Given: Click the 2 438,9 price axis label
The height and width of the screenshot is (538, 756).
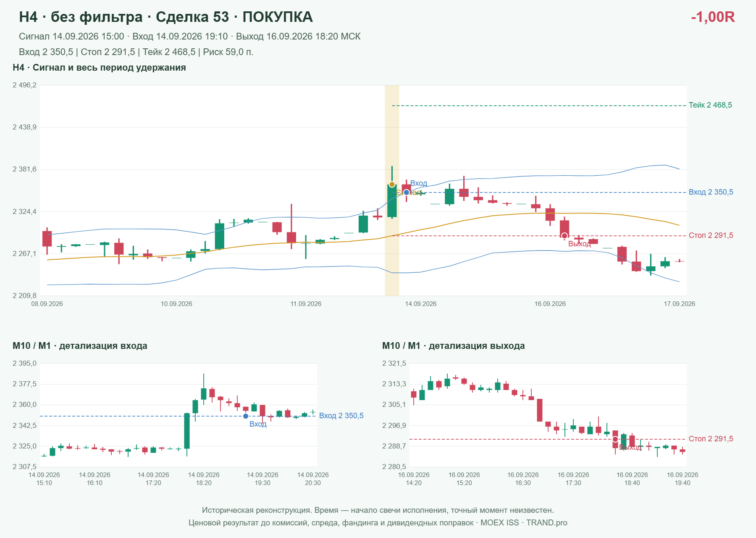Looking at the screenshot, I should [x=24, y=127].
